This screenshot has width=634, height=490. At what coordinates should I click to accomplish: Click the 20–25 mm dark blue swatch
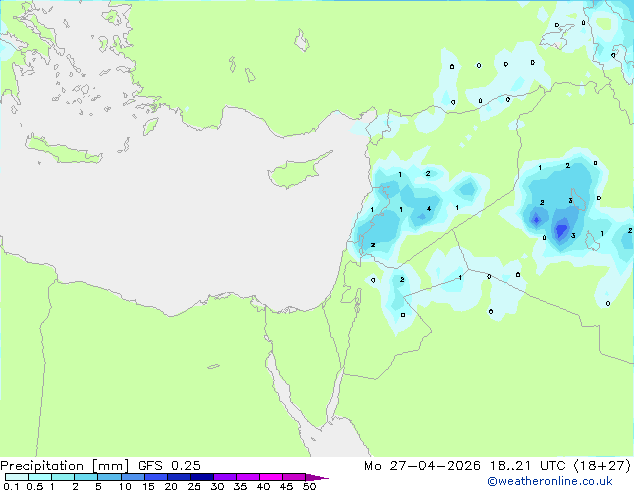179,477
